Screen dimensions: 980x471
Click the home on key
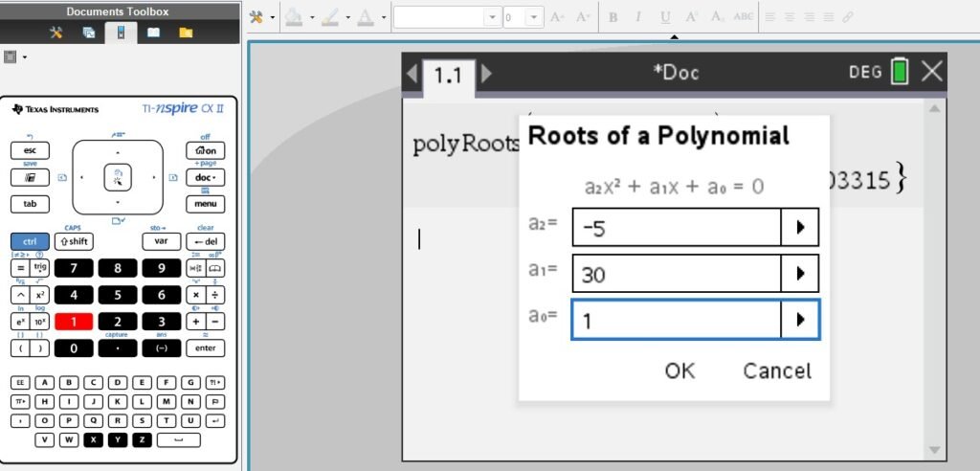pyautogui.click(x=206, y=150)
